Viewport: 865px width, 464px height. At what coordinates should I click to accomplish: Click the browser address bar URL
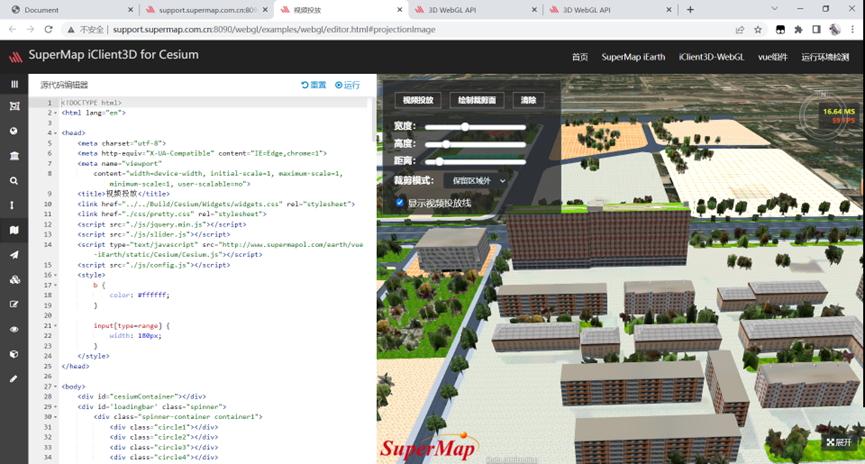click(x=274, y=30)
